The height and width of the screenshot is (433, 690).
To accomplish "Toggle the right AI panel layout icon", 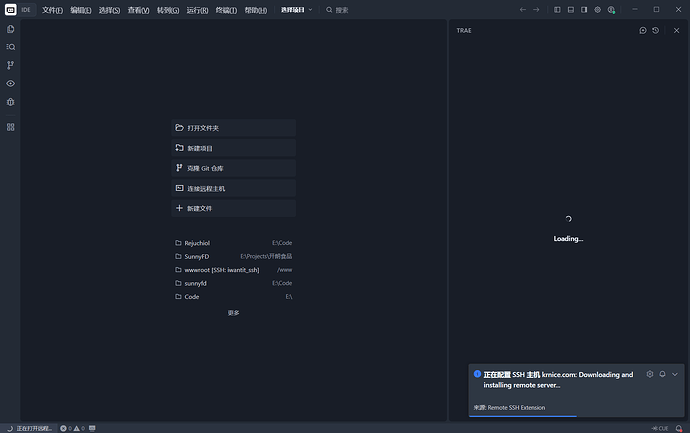I will [x=584, y=10].
